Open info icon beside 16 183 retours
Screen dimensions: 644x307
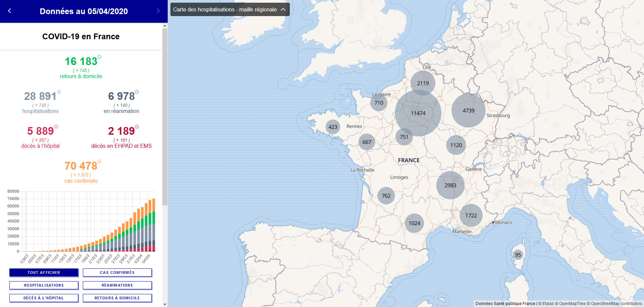click(99, 57)
